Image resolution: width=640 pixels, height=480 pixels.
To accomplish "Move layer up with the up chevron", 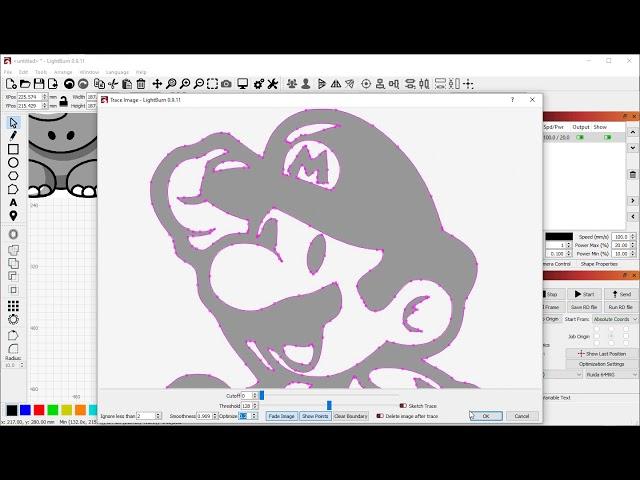I will pos(633,132).
